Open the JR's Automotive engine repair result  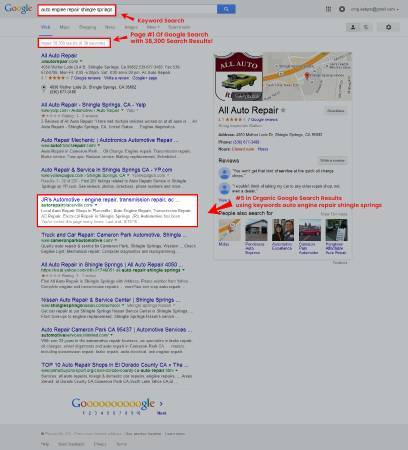tap(110, 200)
